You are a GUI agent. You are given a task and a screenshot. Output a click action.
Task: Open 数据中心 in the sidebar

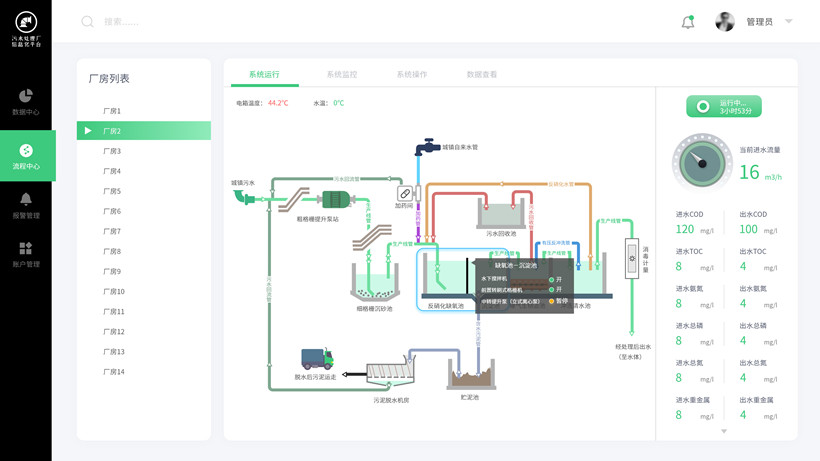pyautogui.click(x=26, y=101)
